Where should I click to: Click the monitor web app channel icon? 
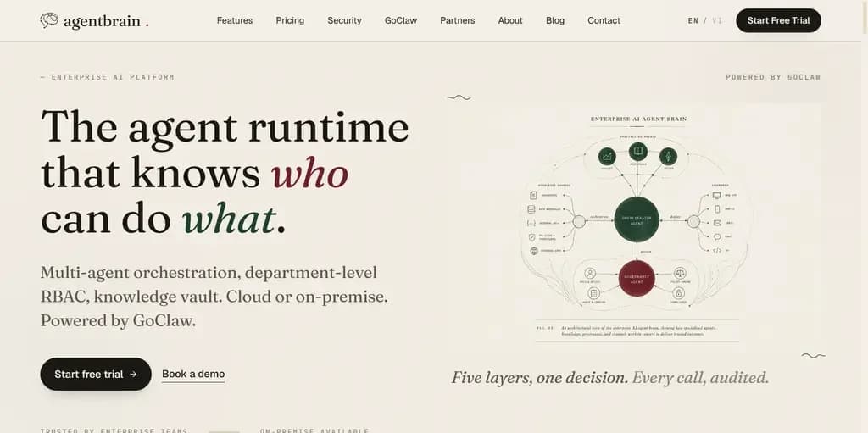[717, 195]
